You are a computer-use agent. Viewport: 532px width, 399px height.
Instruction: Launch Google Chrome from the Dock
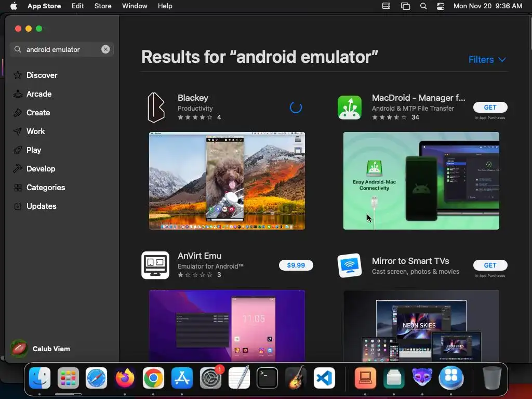click(x=153, y=378)
